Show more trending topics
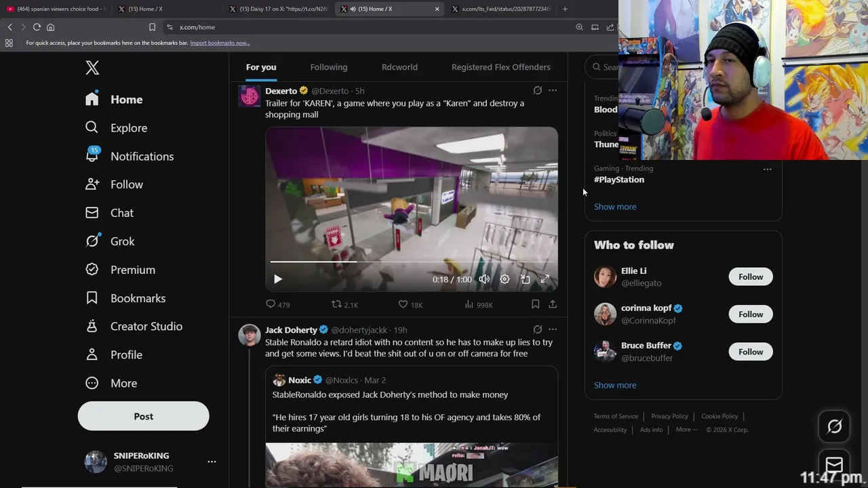This screenshot has height=488, width=868. click(x=615, y=207)
